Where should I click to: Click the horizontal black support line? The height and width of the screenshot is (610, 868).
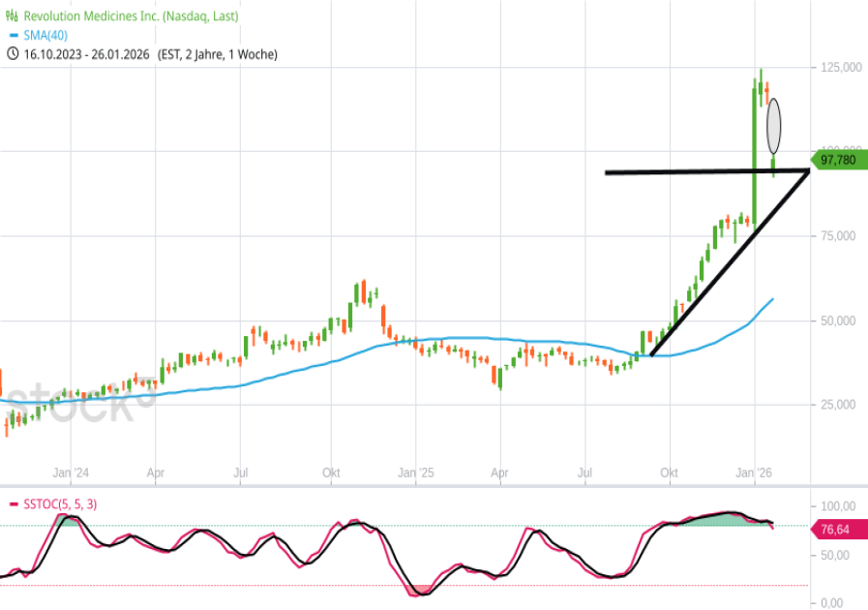(677, 172)
